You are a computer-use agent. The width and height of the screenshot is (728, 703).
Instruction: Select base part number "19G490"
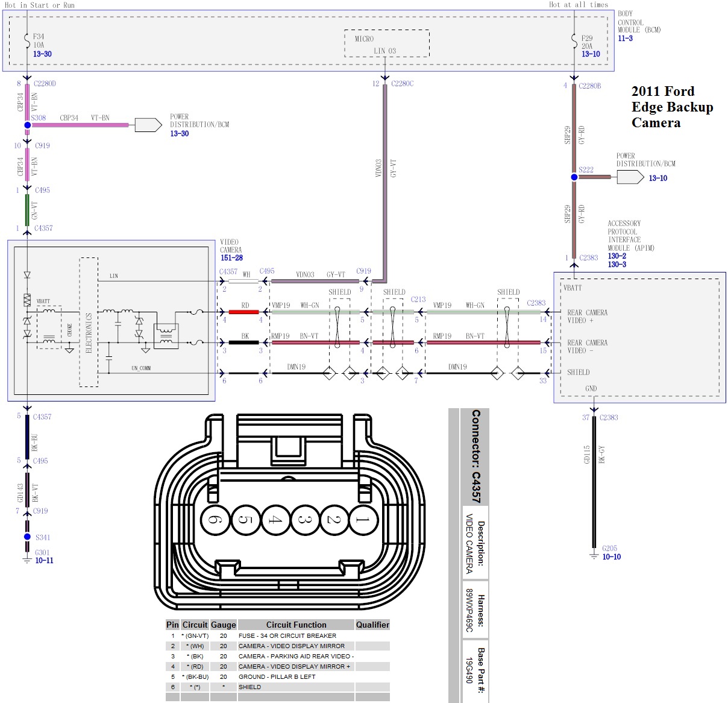(x=469, y=670)
